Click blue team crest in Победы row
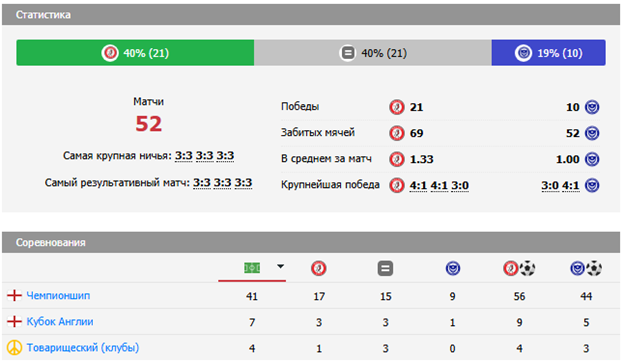 coord(592,107)
